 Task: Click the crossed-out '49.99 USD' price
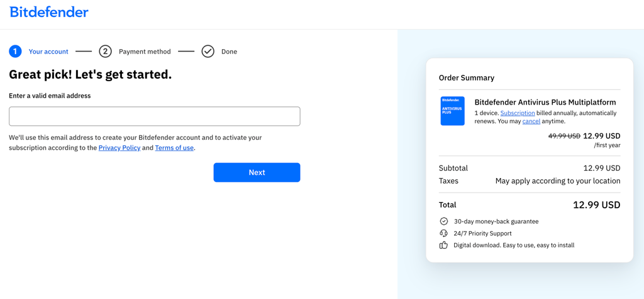pyautogui.click(x=564, y=136)
